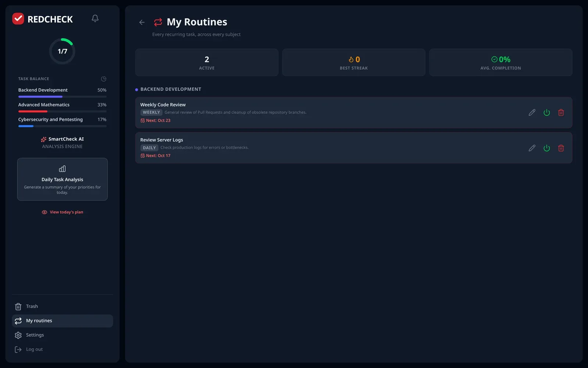Click the Cybersecurity and Pentesting progress bar

[x=62, y=126]
